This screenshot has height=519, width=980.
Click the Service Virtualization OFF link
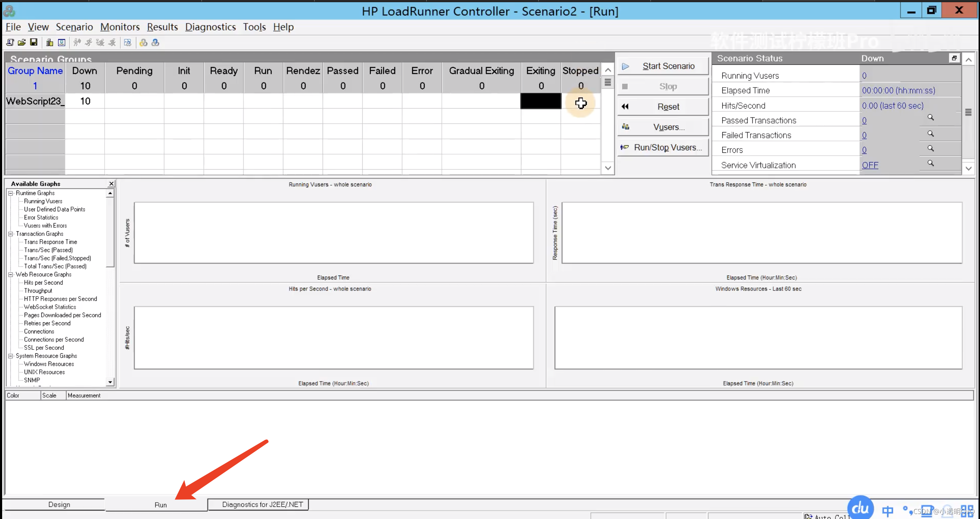tap(870, 165)
